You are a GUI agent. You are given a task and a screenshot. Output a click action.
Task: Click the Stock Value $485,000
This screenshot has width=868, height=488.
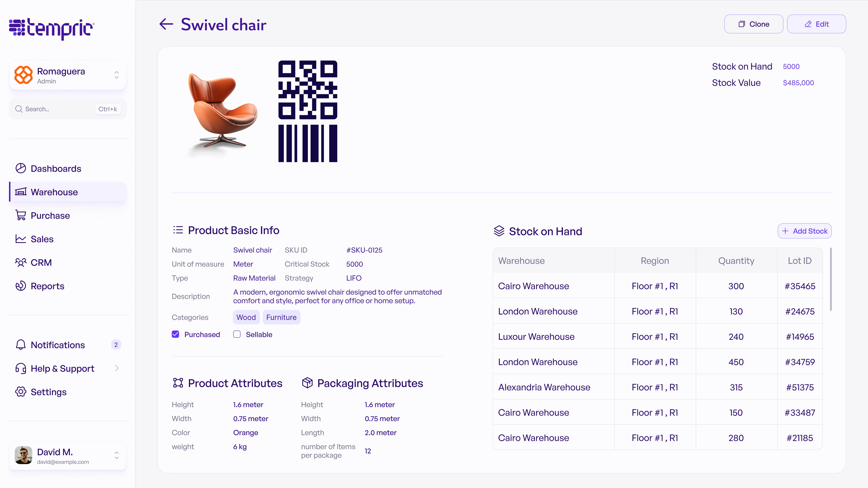point(798,83)
